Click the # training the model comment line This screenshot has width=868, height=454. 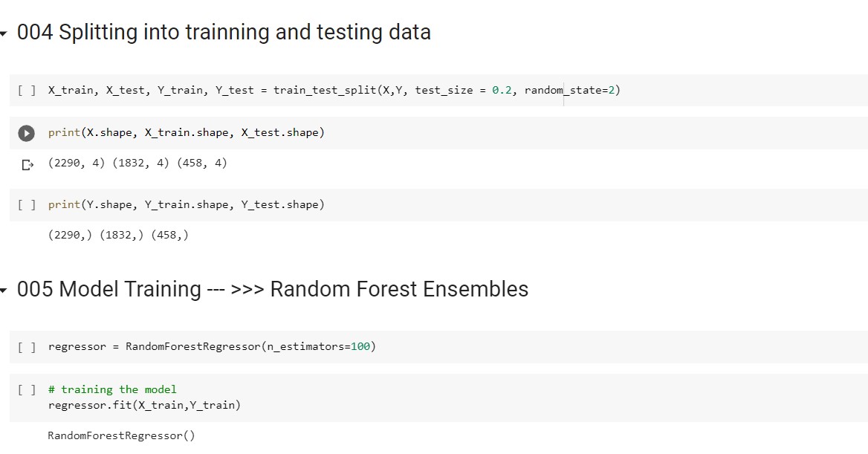(111, 389)
